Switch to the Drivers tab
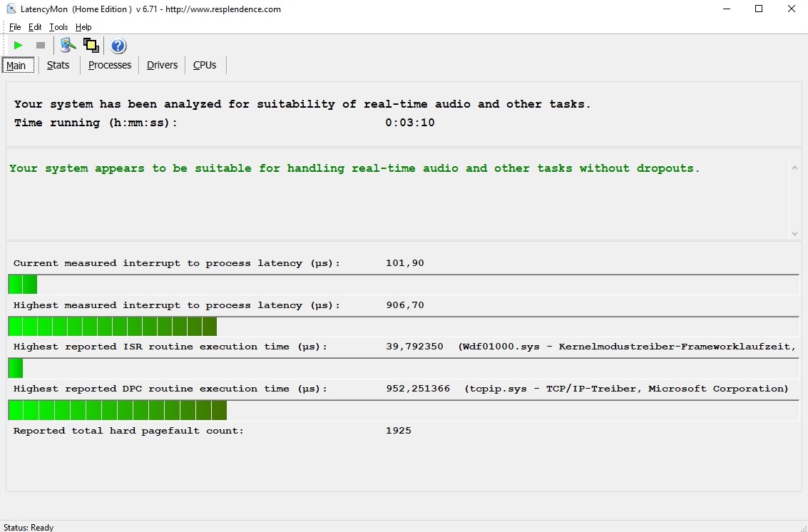Screen dimensions: 808x532 point(162,65)
